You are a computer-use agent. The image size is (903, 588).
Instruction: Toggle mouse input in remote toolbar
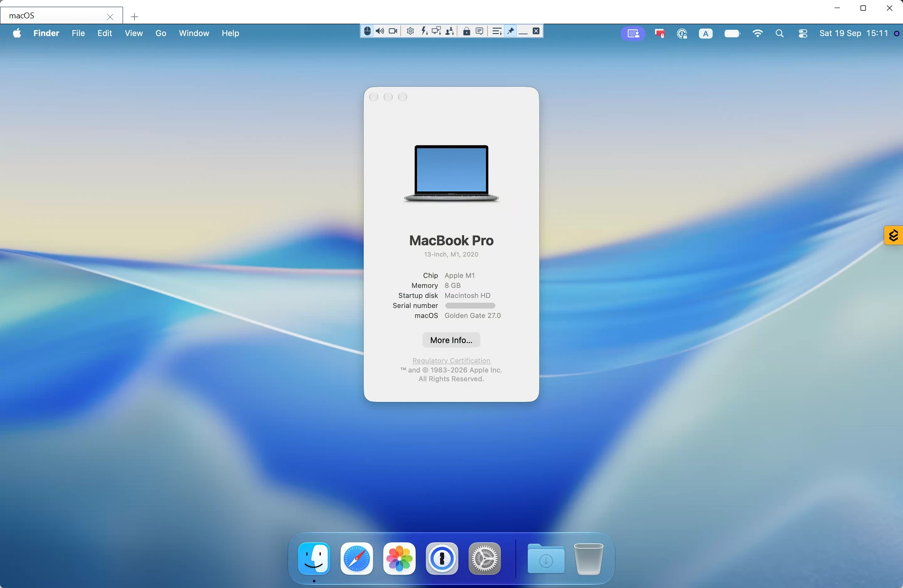[367, 31]
